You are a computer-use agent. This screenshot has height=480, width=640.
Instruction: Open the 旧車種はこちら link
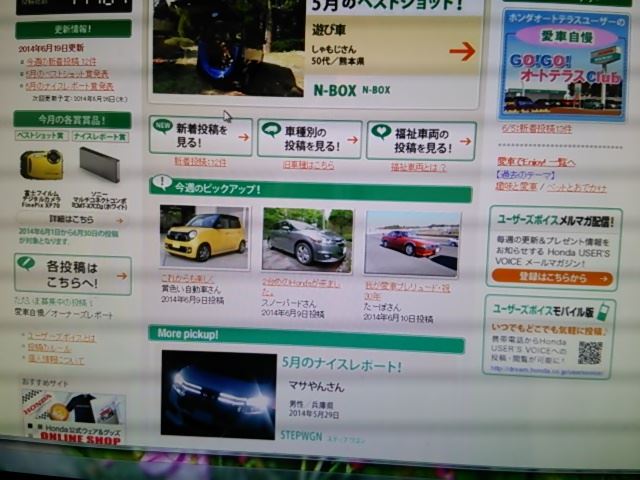(x=309, y=165)
